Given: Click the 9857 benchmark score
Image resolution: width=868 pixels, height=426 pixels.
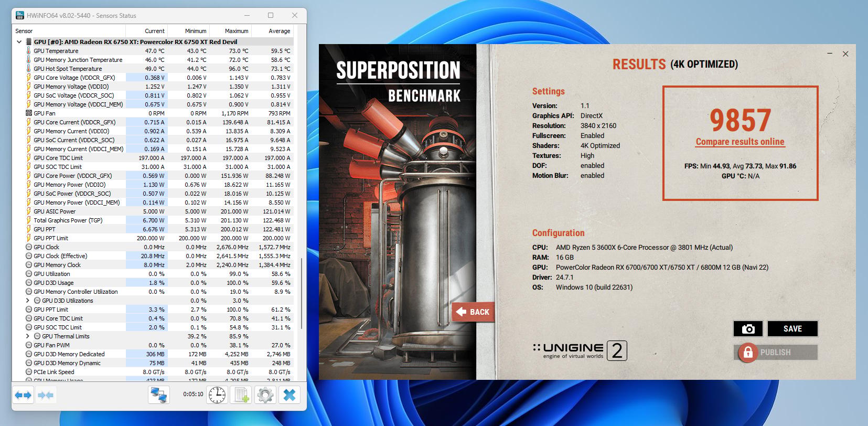Looking at the screenshot, I should click(740, 120).
